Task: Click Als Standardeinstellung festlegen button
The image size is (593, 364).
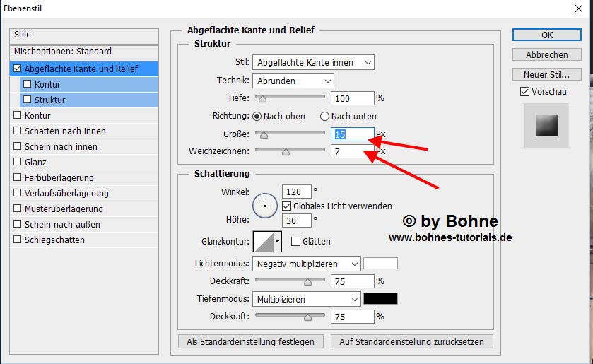Action: pyautogui.click(x=250, y=341)
